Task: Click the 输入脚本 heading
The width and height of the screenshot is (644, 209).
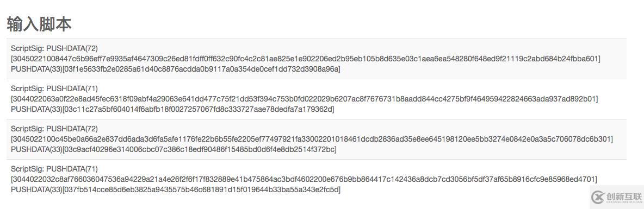Action: (39, 24)
